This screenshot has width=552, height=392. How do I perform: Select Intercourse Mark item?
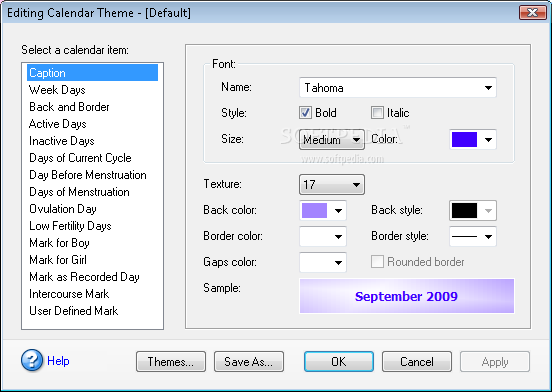pos(92,294)
